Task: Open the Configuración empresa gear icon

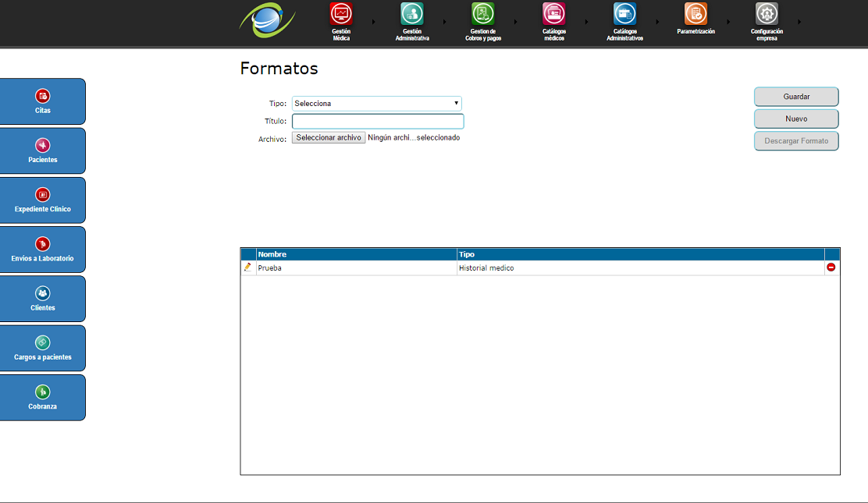Action: [767, 14]
